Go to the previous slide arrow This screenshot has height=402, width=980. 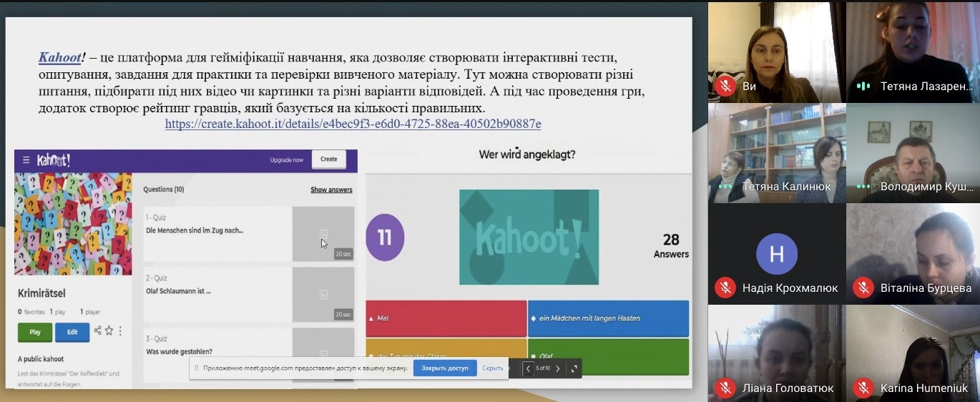pyautogui.click(x=529, y=368)
